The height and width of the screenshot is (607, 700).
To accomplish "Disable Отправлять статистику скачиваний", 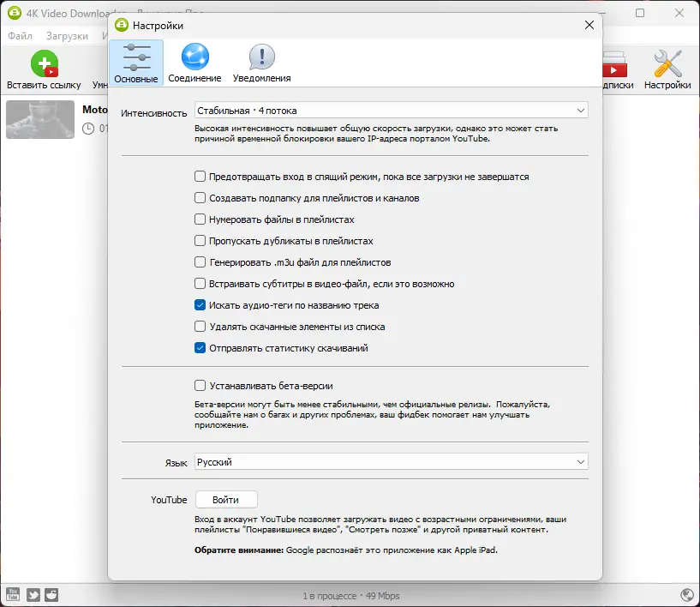I will click(x=200, y=348).
